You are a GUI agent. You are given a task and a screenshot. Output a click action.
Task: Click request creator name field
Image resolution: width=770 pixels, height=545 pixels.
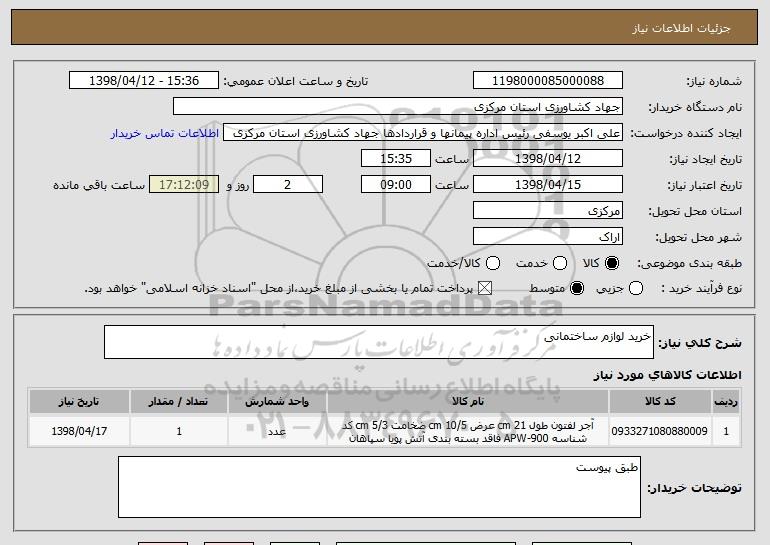(423, 133)
